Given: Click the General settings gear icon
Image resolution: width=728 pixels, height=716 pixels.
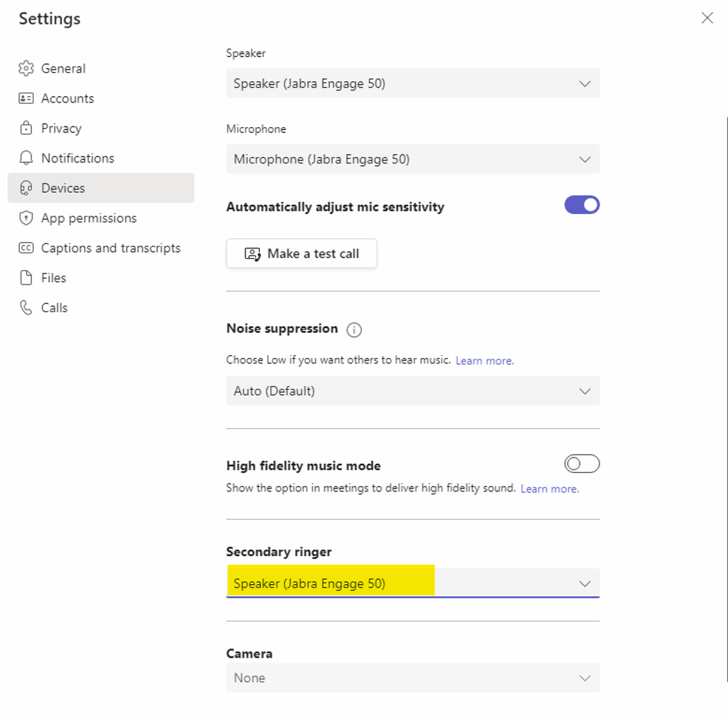Looking at the screenshot, I should coord(26,68).
